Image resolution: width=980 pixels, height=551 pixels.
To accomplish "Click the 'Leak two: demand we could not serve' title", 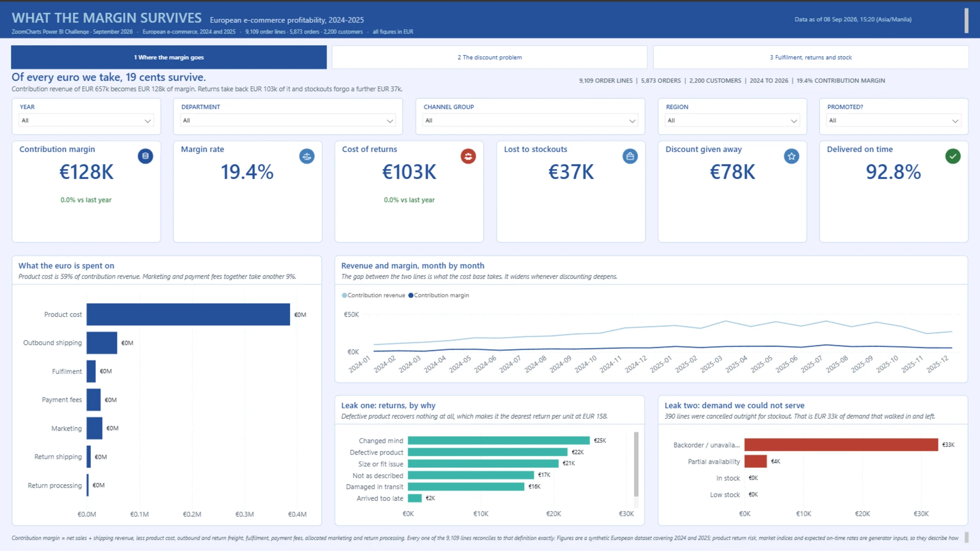I will click(x=734, y=406).
